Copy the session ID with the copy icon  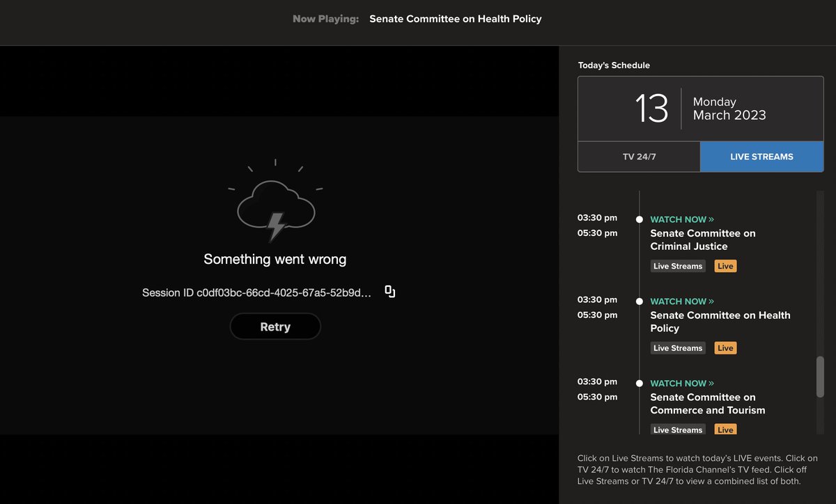tap(390, 292)
